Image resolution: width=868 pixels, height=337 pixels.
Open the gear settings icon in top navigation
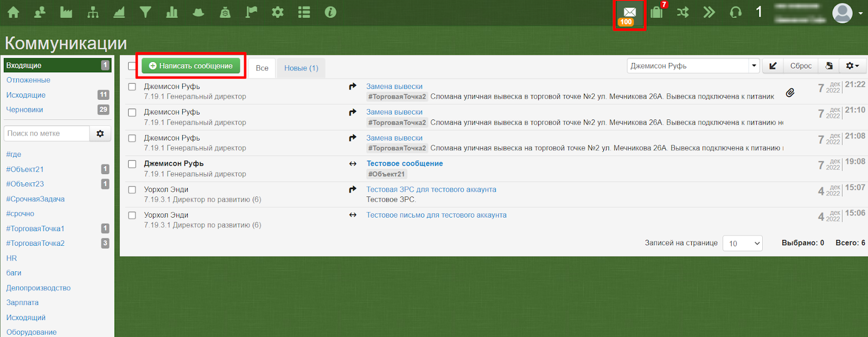278,12
